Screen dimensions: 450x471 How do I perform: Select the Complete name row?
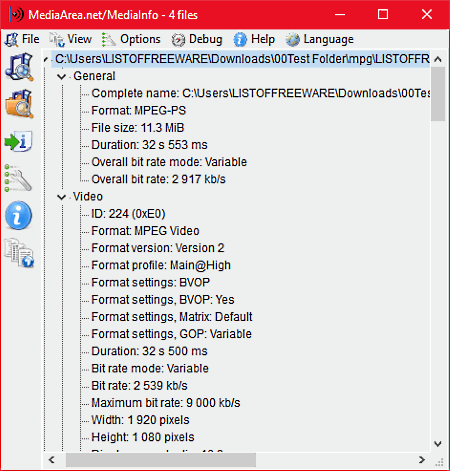coord(261,93)
